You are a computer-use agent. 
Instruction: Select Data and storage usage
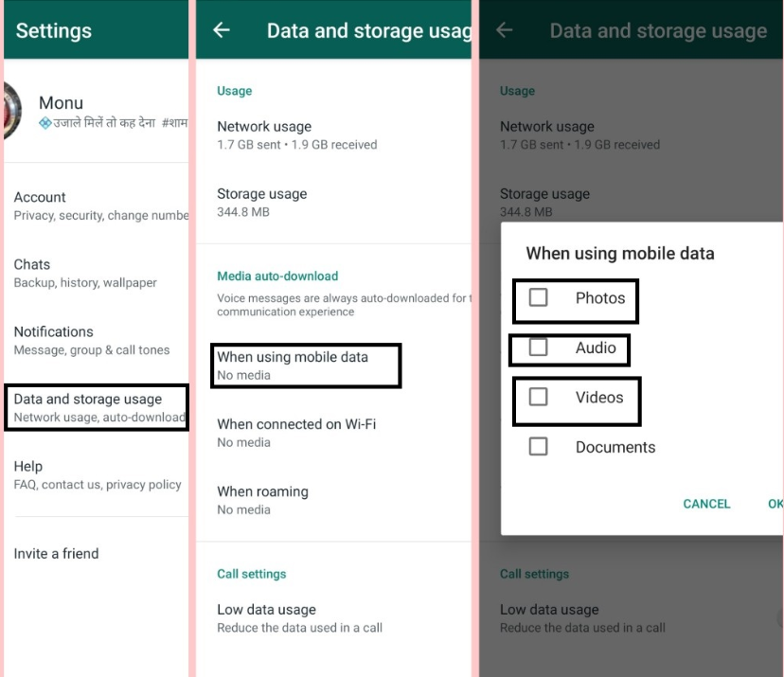95,406
